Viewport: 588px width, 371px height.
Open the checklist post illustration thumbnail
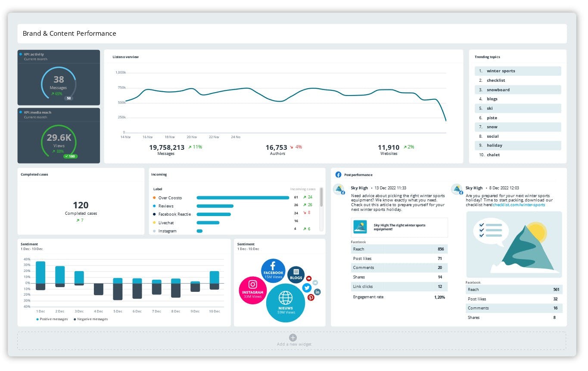[514, 244]
